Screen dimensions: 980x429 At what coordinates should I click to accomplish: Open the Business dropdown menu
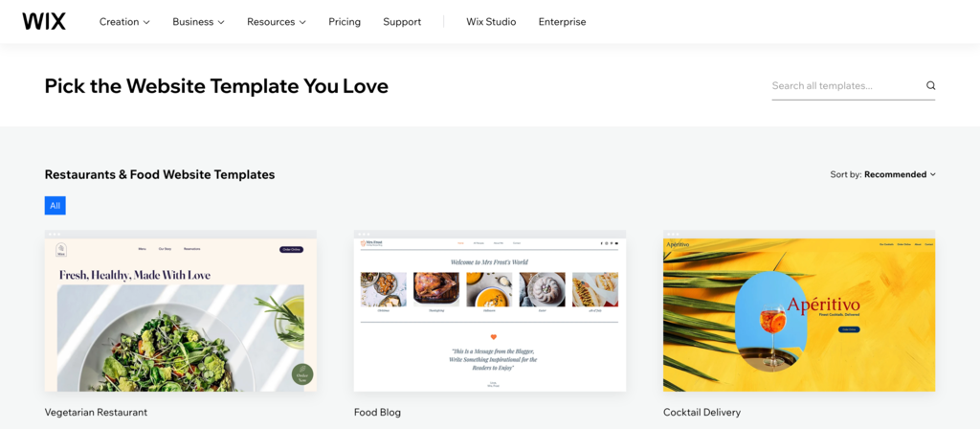pyautogui.click(x=198, y=22)
